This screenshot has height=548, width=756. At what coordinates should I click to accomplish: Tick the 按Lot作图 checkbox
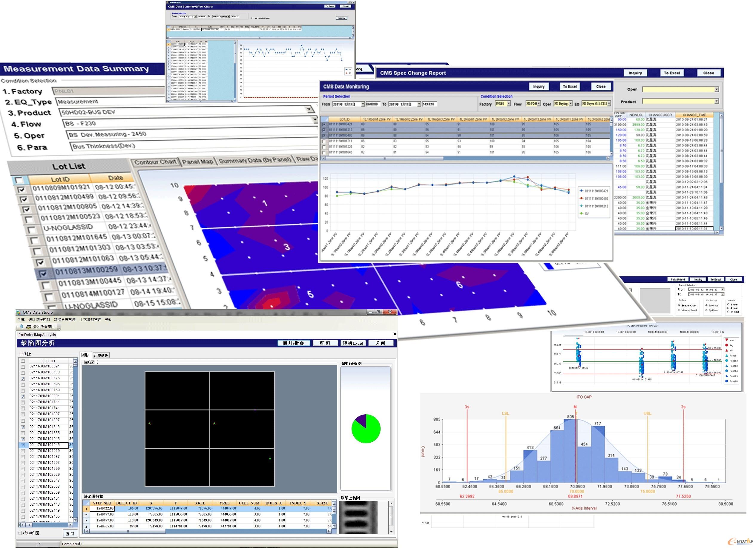pos(20,533)
